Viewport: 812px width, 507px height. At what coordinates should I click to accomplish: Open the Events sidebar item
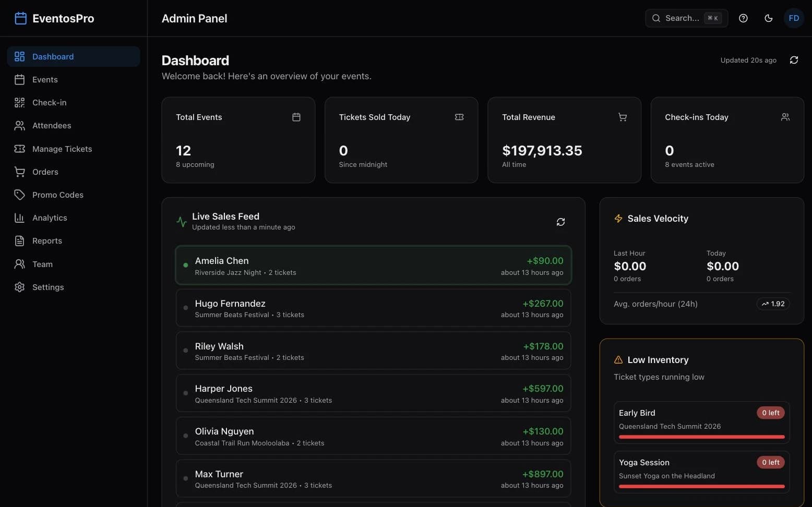pyautogui.click(x=74, y=79)
